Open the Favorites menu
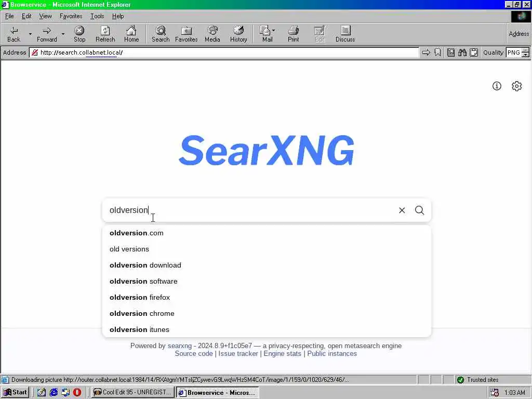532x399 pixels. (71, 16)
